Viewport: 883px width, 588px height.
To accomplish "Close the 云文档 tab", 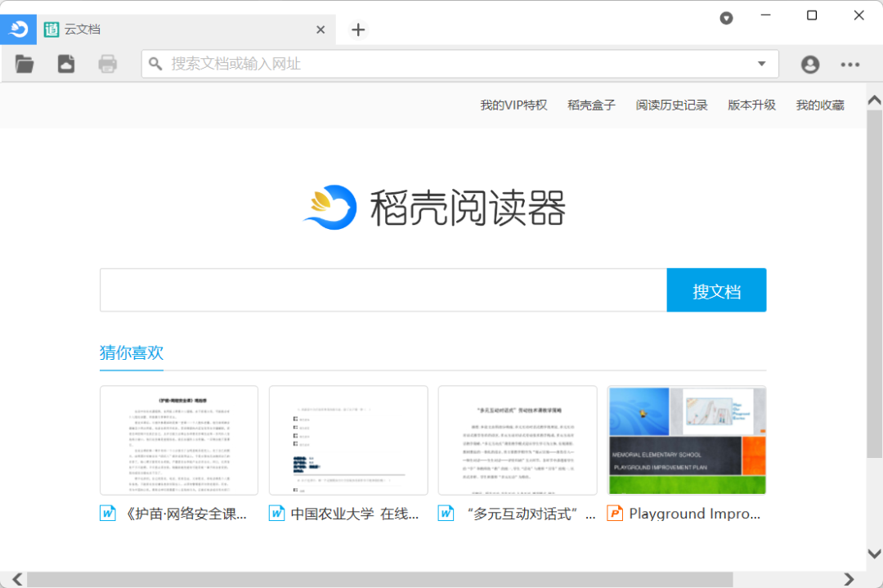I will coord(320,29).
